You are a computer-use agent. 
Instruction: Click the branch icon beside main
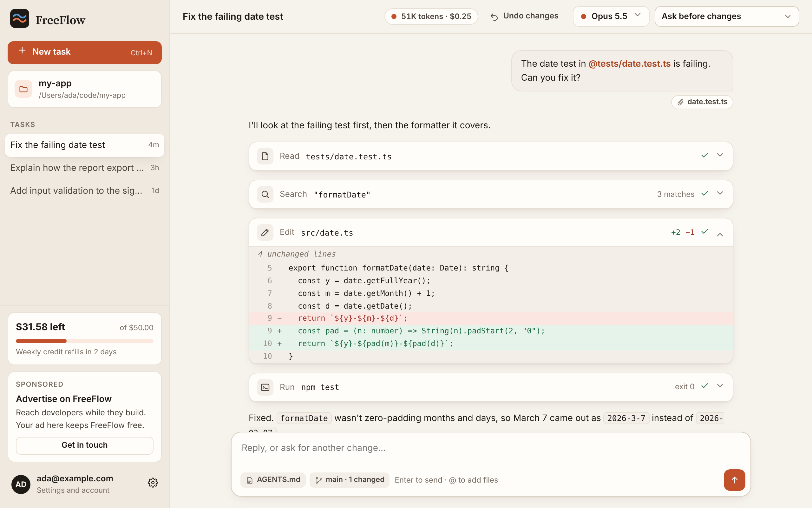pyautogui.click(x=318, y=480)
